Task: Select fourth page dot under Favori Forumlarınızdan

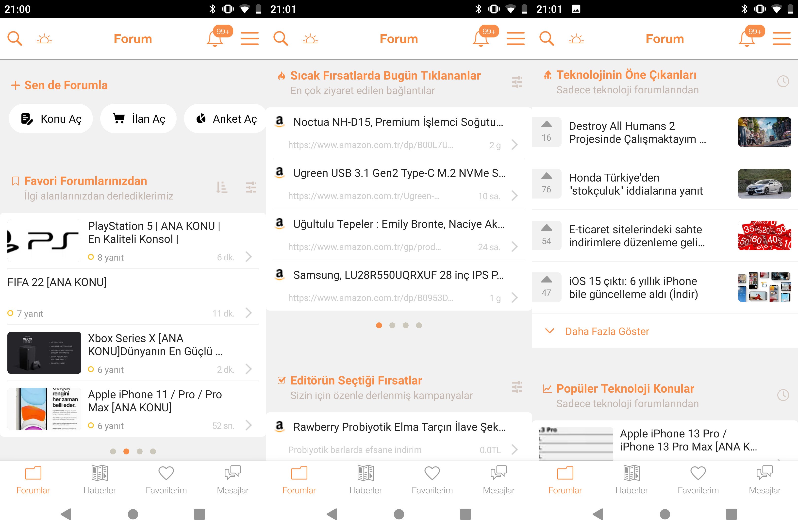Action: (x=153, y=451)
